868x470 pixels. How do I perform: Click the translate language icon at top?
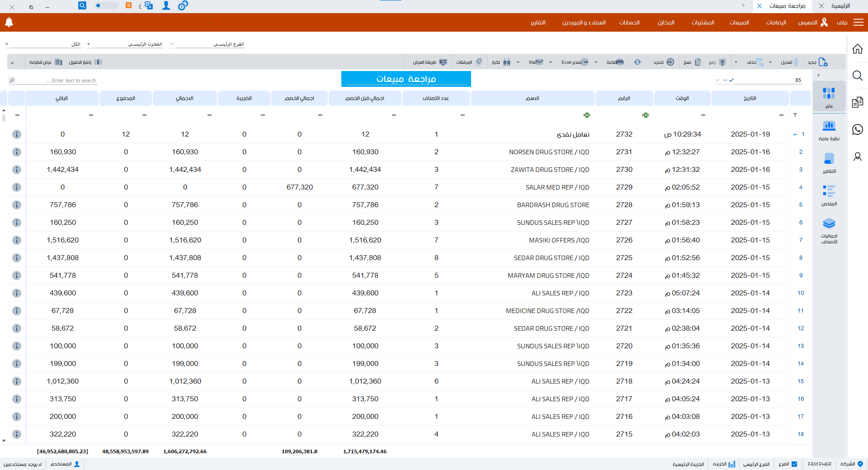(149, 6)
